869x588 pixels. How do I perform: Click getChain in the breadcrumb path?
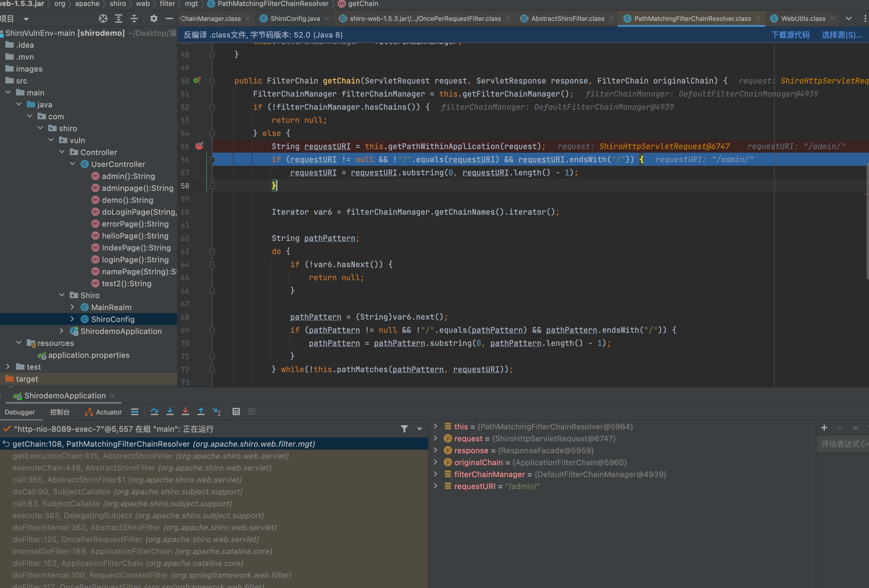pos(358,4)
